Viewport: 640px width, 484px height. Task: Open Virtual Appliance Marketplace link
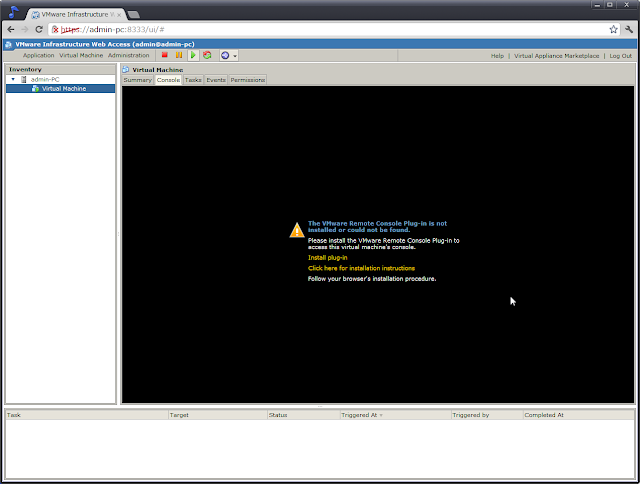(556, 56)
